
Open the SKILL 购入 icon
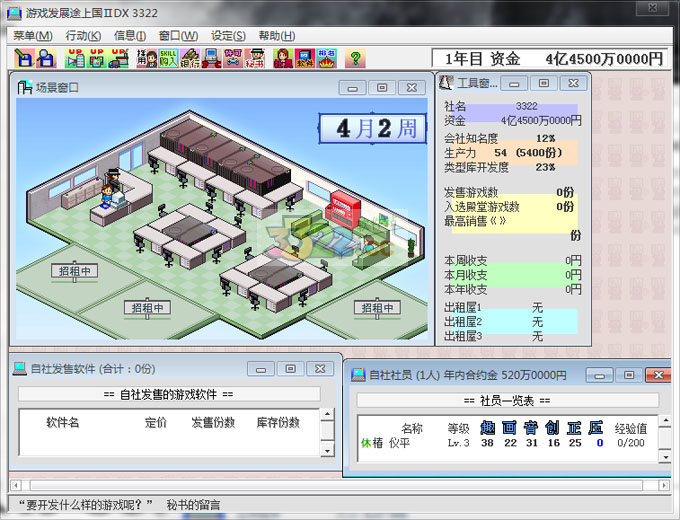[168, 58]
